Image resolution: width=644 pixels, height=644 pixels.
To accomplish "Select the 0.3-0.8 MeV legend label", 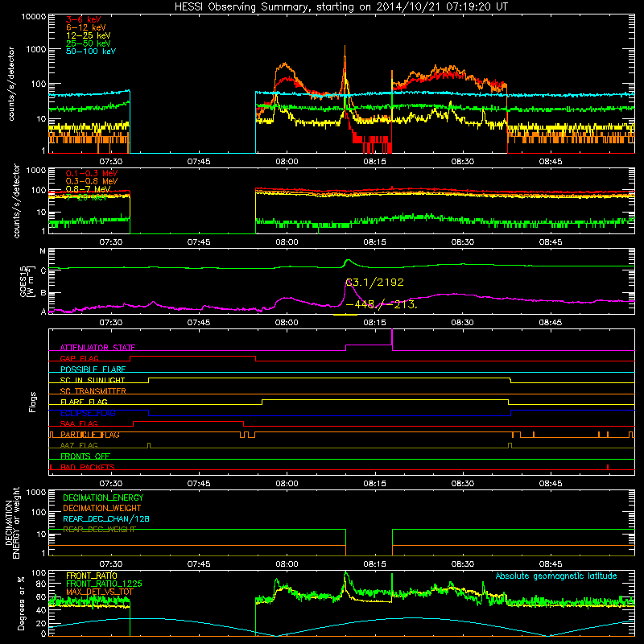I will coord(92,181).
